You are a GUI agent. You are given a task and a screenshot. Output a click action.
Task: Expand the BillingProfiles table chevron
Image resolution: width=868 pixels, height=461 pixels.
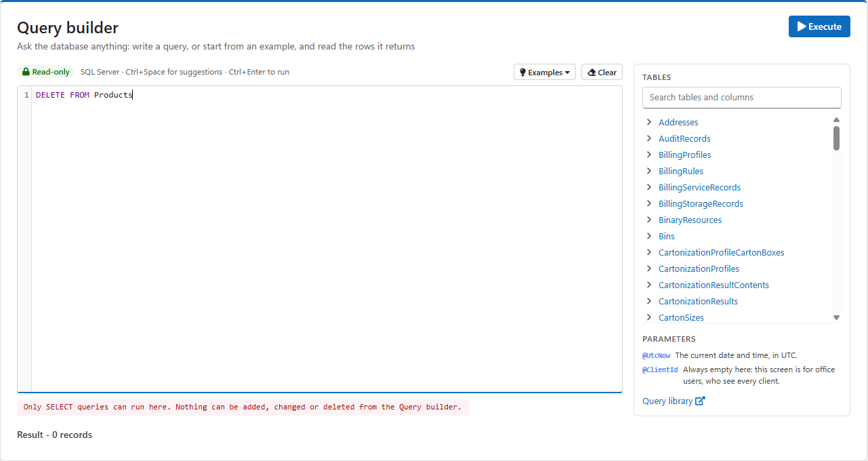(x=649, y=155)
